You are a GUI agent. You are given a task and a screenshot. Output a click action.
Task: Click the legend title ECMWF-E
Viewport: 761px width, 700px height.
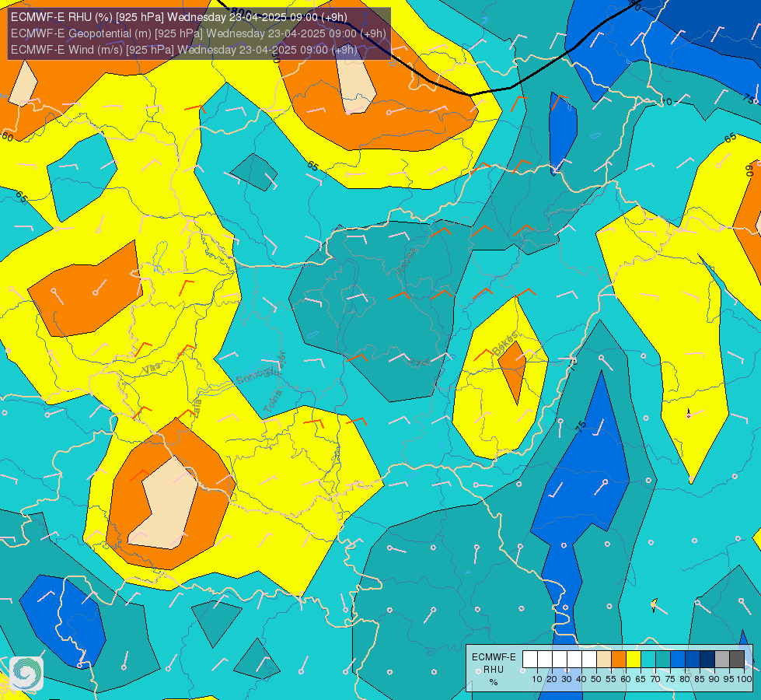pos(494,657)
